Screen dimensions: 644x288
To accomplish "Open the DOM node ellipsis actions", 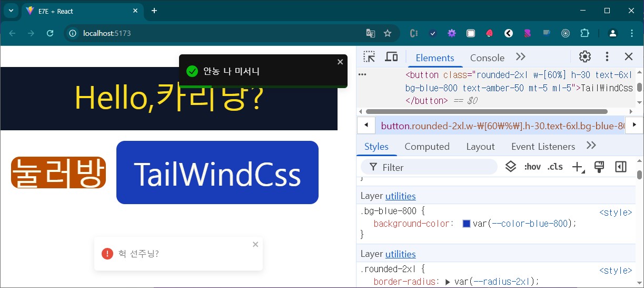I will click(362, 75).
